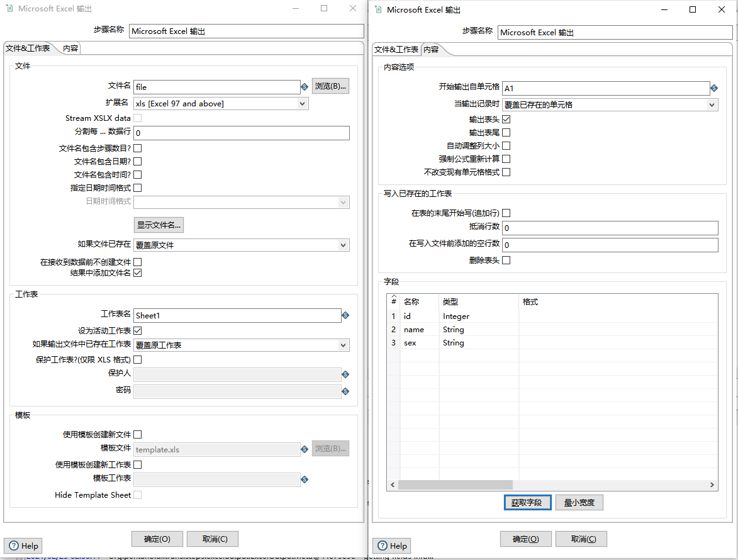Click the variable icon beside 文件名 field
The width and height of the screenshot is (738, 560).
tap(305, 86)
